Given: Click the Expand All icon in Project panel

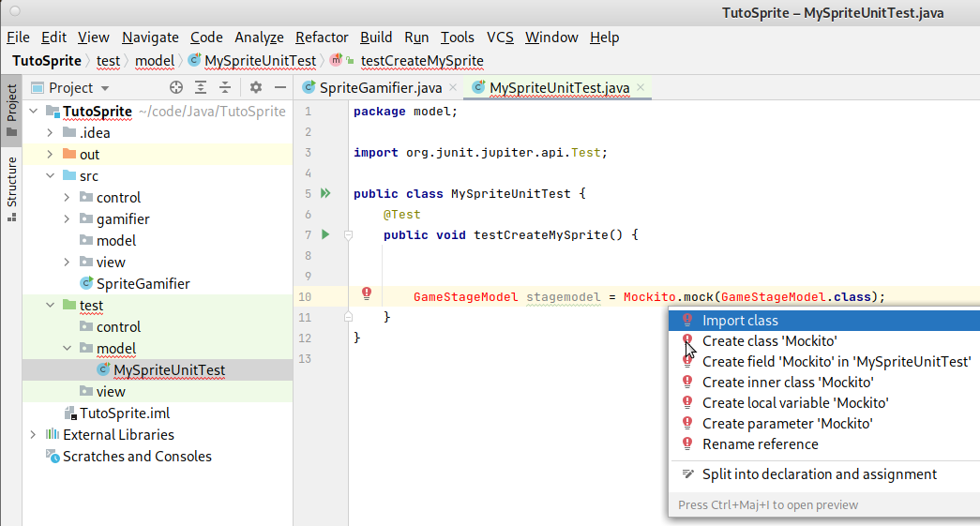Looking at the screenshot, I should coord(201,87).
